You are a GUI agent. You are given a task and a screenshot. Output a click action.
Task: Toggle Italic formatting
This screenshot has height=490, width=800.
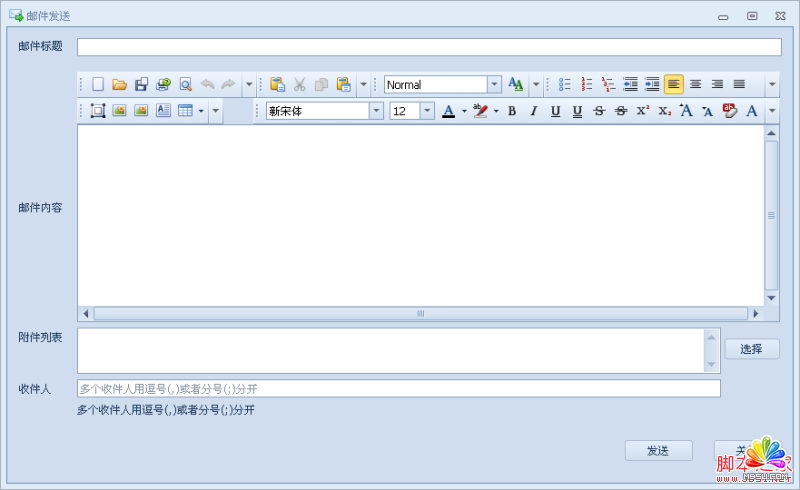click(x=534, y=111)
